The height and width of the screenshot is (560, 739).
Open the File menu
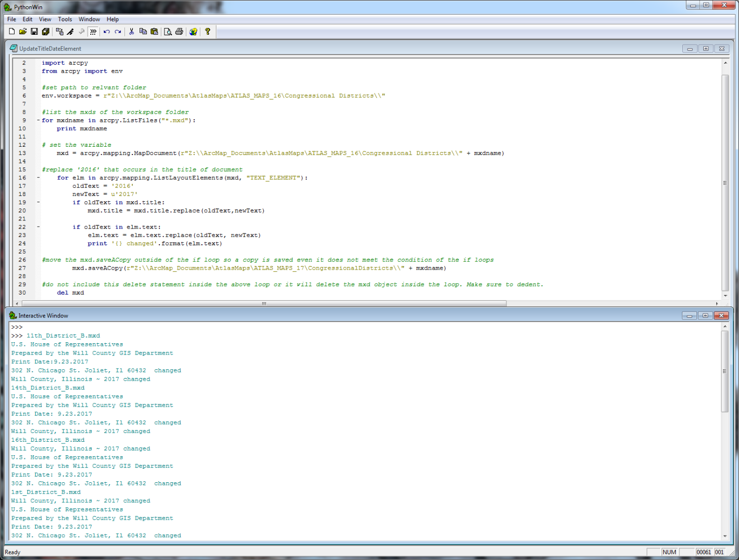click(x=11, y=19)
